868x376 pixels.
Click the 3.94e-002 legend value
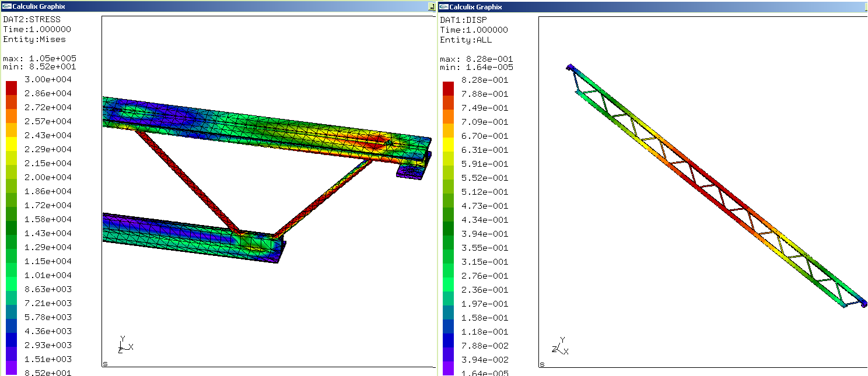(484, 360)
